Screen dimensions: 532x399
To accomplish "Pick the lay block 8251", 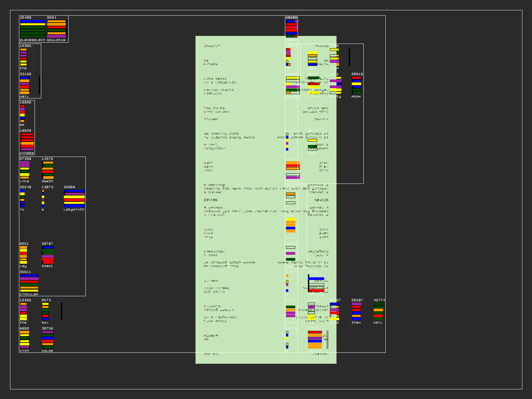I will click(x=24, y=255).
